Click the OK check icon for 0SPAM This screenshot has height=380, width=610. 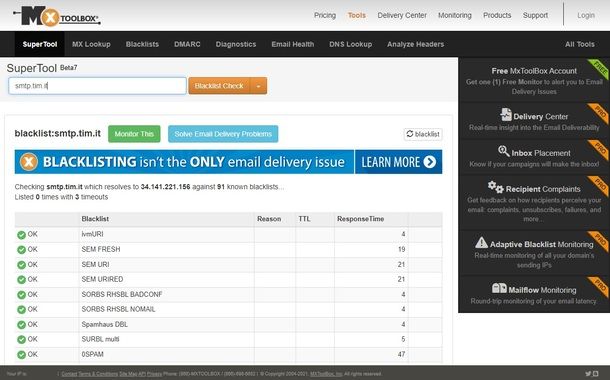click(21, 355)
